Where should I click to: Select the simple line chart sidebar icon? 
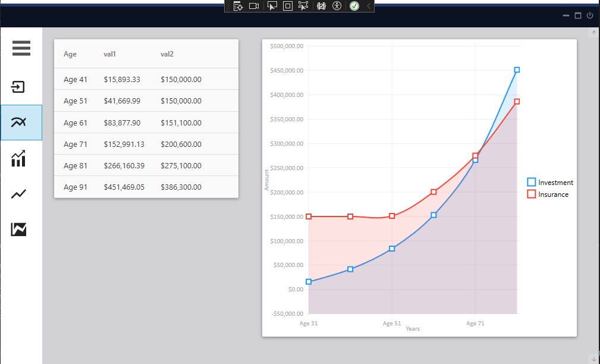(x=18, y=194)
